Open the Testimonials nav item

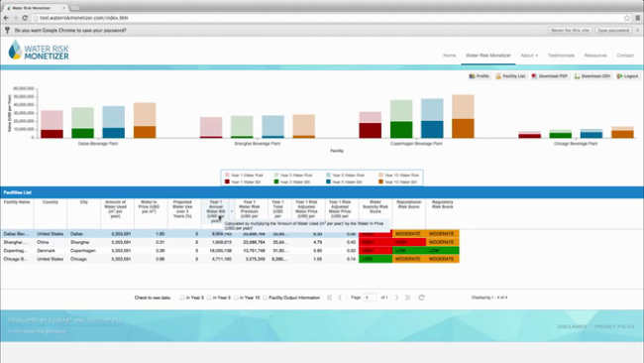[561, 56]
